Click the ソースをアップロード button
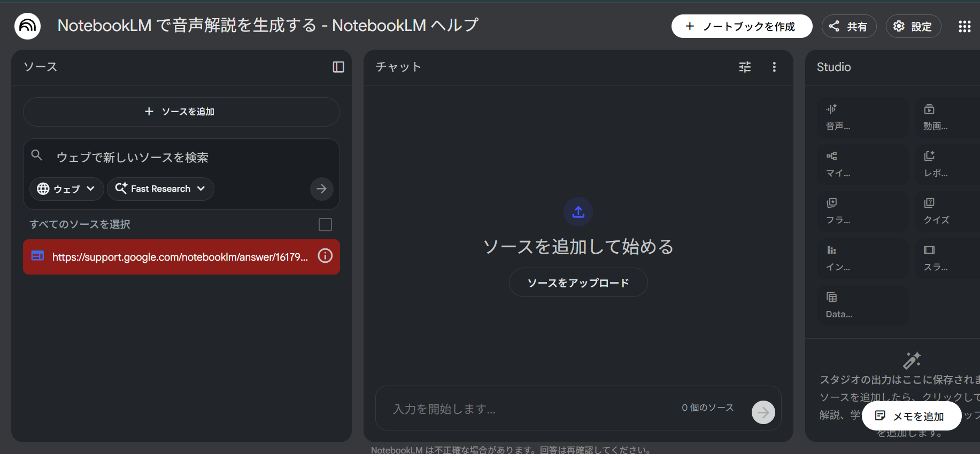980x454 pixels. (x=578, y=283)
